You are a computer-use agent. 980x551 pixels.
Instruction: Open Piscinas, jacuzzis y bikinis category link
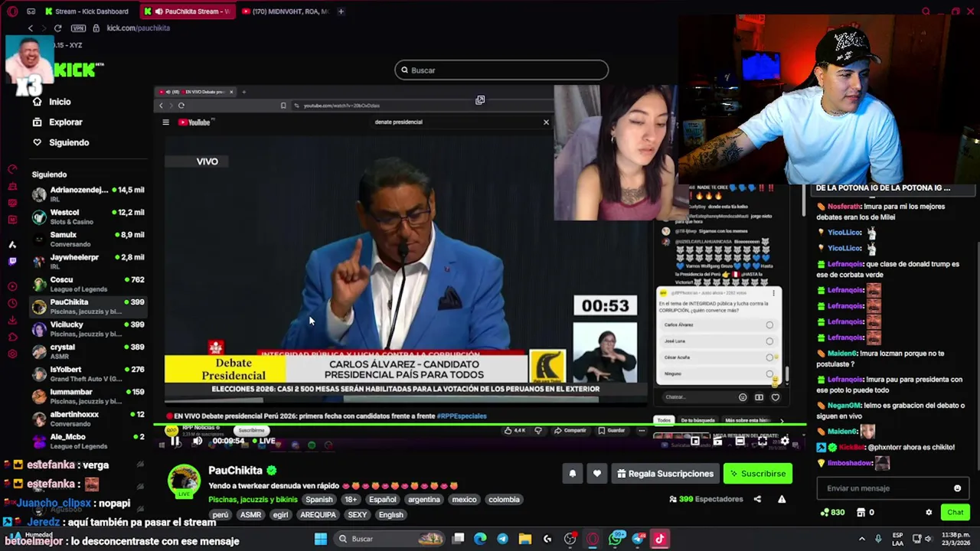[x=253, y=500]
